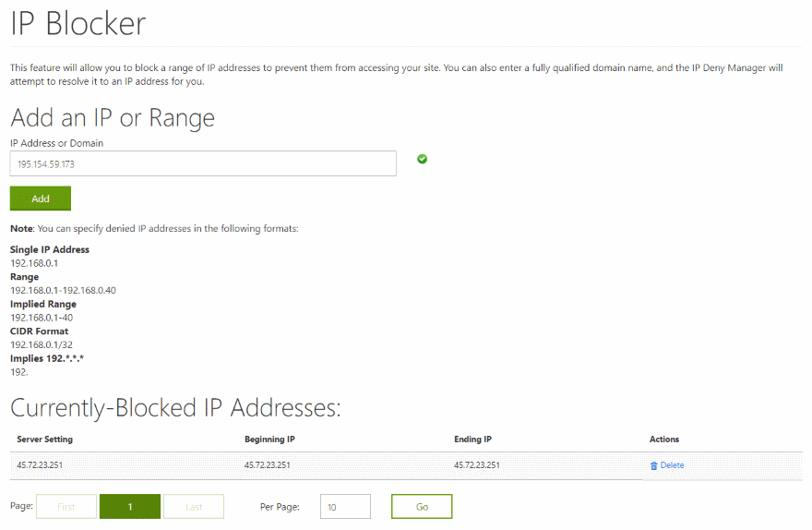Click the Beginning IP value in the row

pos(267,465)
